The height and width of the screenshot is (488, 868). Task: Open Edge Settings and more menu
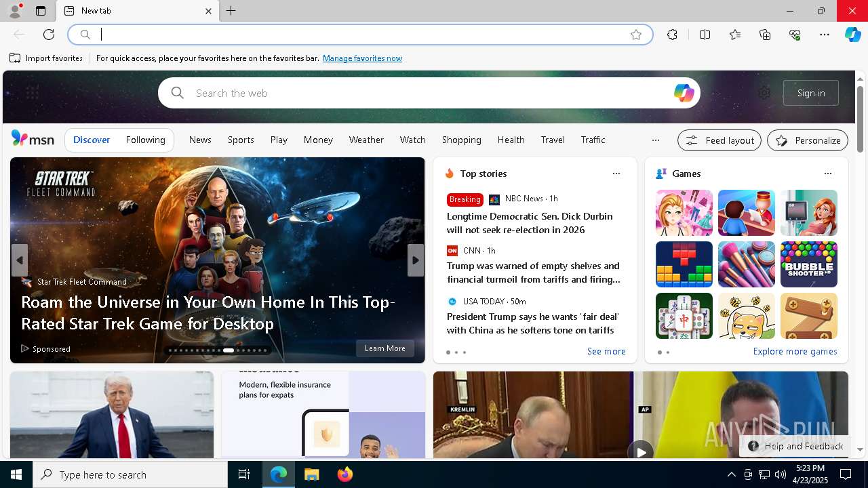[x=825, y=35]
